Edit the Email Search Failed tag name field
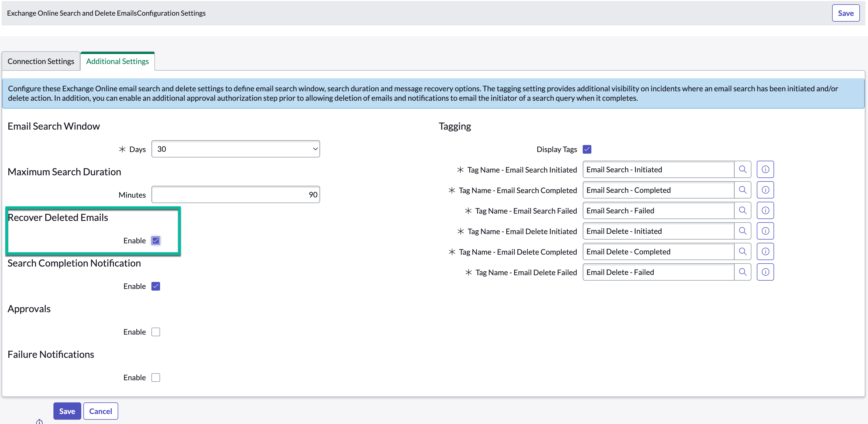Viewport: 868px width, 424px height. point(658,211)
